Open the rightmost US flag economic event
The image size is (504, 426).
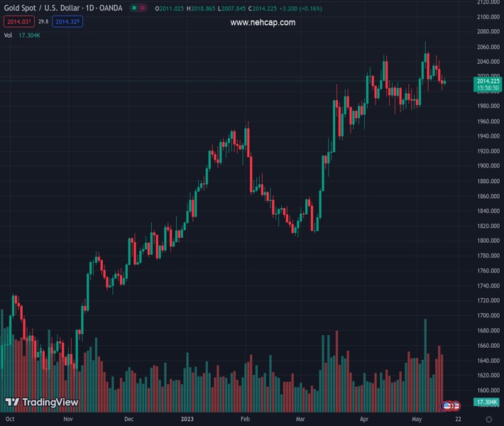456,406
